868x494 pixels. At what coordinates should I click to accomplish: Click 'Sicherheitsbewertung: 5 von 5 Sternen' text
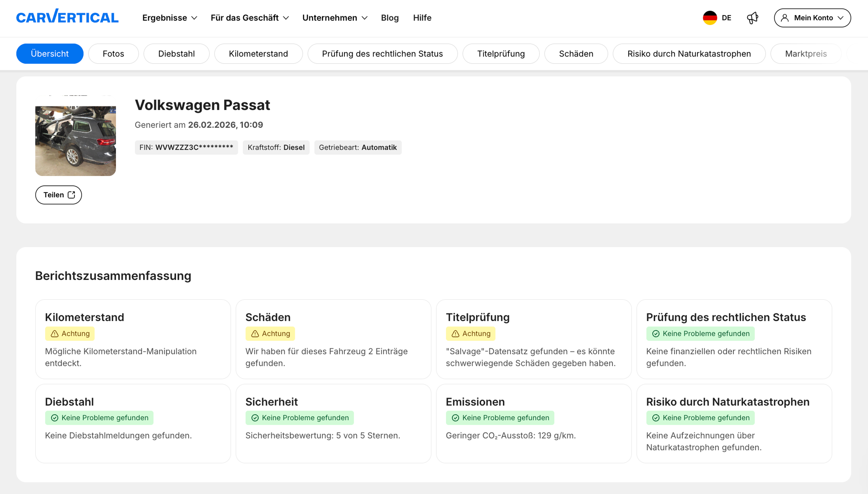pyautogui.click(x=323, y=436)
